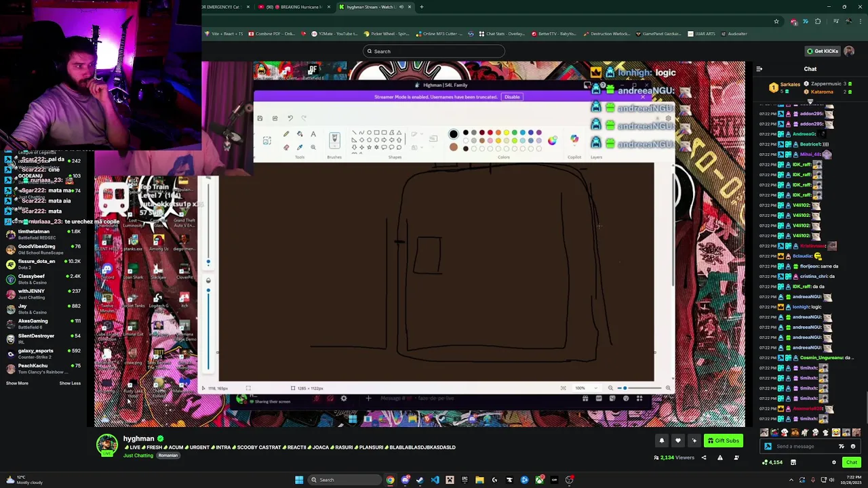Open the BetterTTV bookmark
868x488 pixels.
(x=553, y=34)
